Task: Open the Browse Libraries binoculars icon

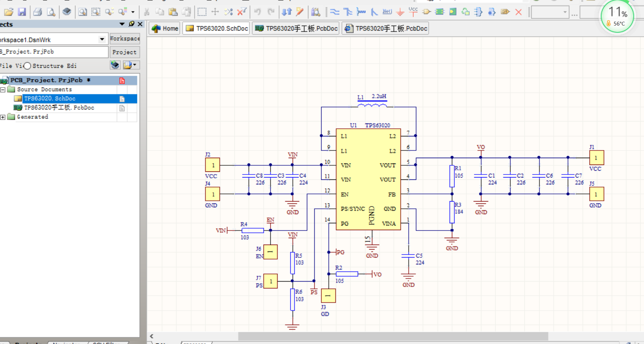Action: [x=316, y=12]
